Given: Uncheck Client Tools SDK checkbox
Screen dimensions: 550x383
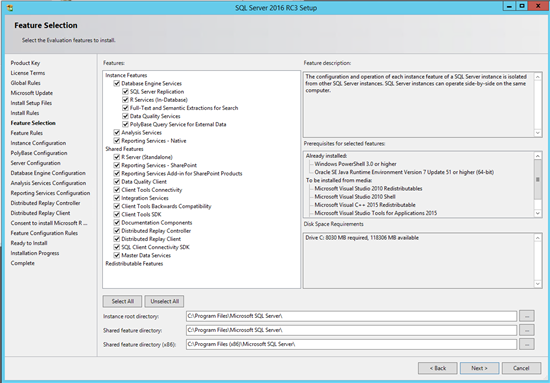Looking at the screenshot, I should (x=117, y=214).
